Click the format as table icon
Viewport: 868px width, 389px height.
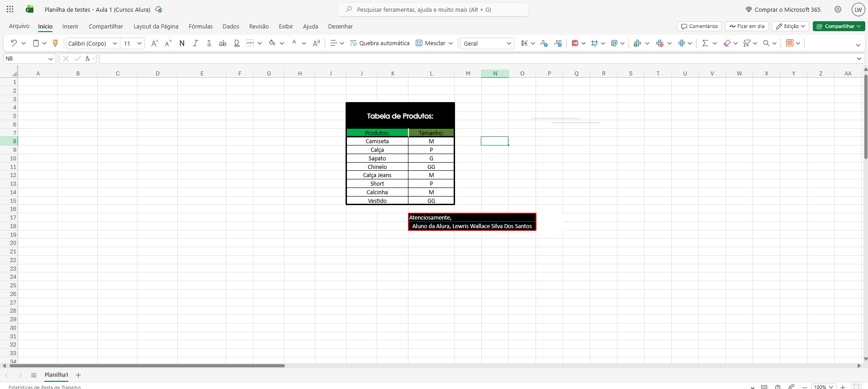pos(614,43)
